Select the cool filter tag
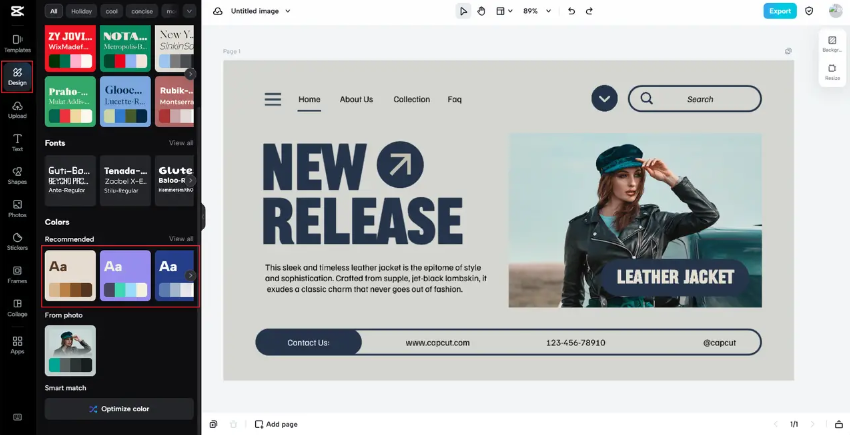The width and height of the screenshot is (850, 435). tap(111, 11)
